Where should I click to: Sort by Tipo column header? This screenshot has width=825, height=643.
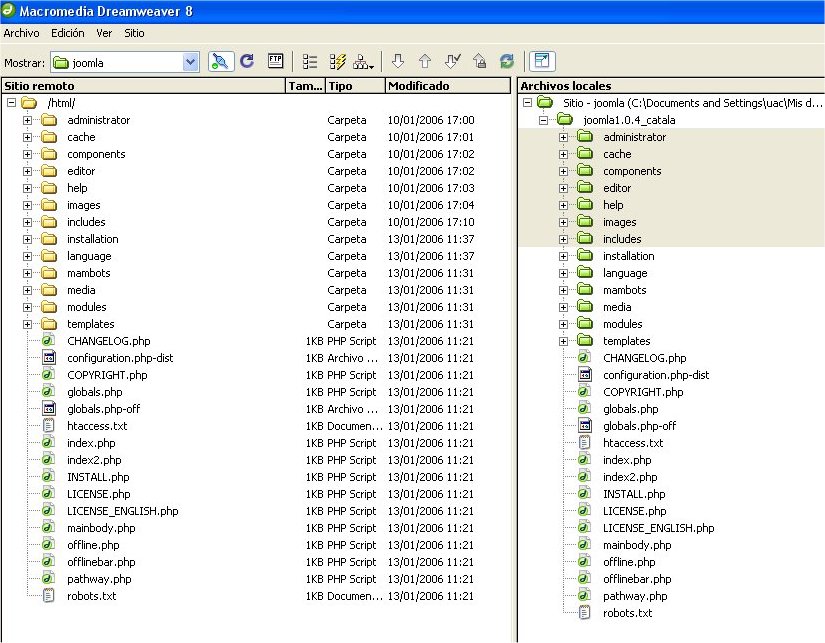click(x=355, y=86)
